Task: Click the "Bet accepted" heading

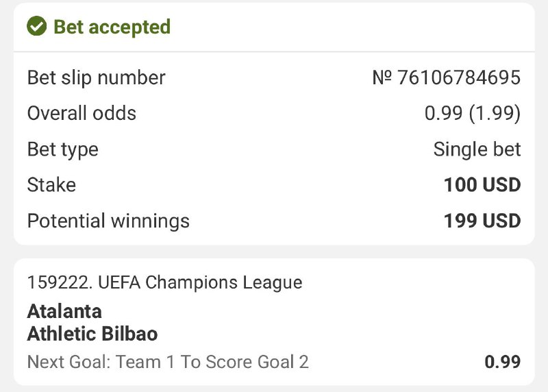Action: pyautogui.click(x=112, y=27)
